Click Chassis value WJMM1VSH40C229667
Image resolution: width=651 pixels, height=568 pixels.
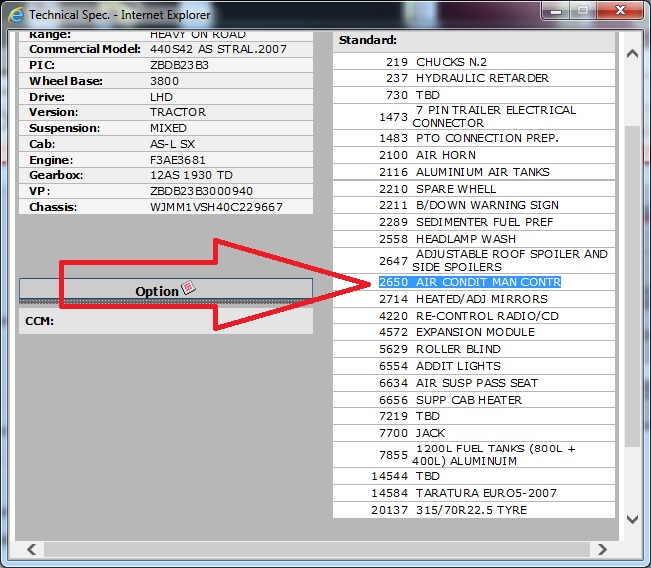click(216, 207)
